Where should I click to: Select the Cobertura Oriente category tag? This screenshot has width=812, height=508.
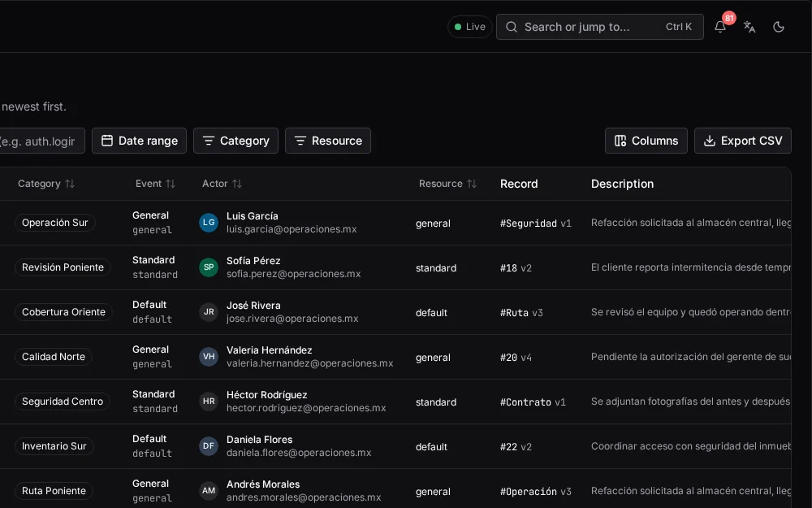(63, 312)
